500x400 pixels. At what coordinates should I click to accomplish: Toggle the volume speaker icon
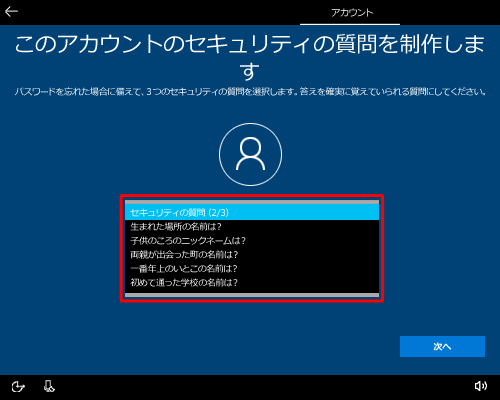[480, 386]
